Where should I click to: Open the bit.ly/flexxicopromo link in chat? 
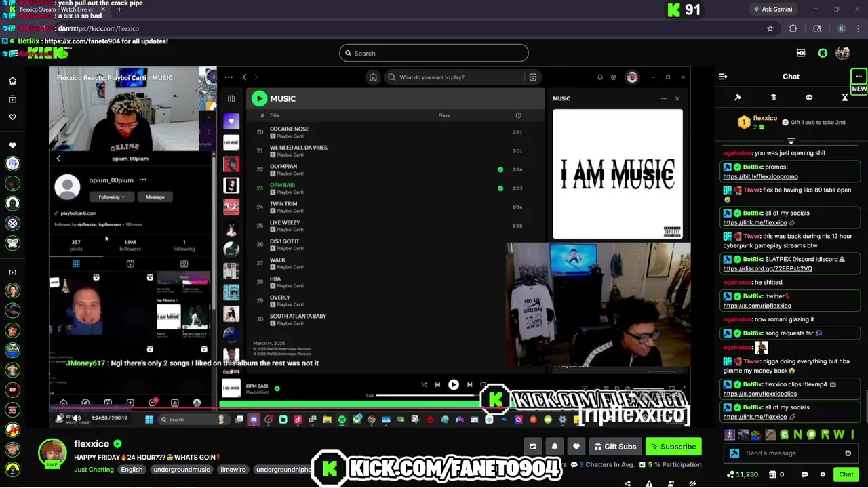pos(760,176)
